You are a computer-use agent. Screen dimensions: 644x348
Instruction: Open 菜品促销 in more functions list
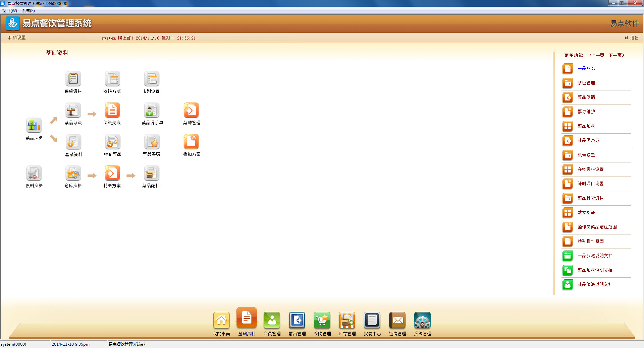[586, 97]
